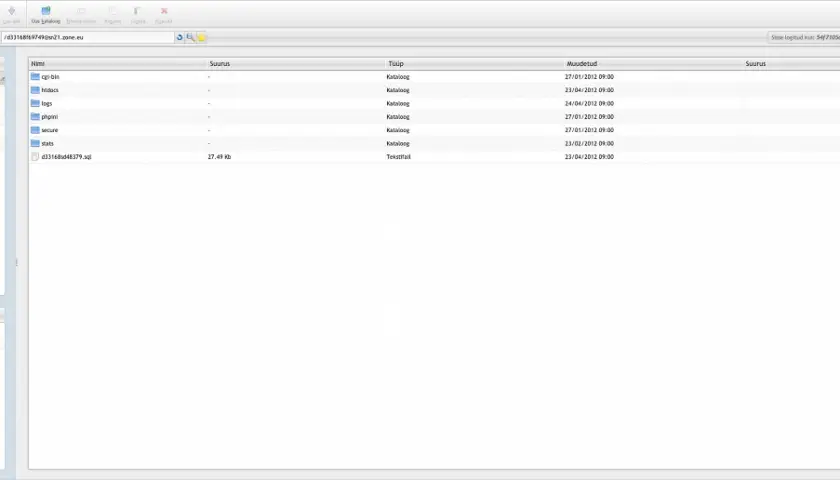
Task: Select the stats folder
Action: pyautogui.click(x=48, y=144)
